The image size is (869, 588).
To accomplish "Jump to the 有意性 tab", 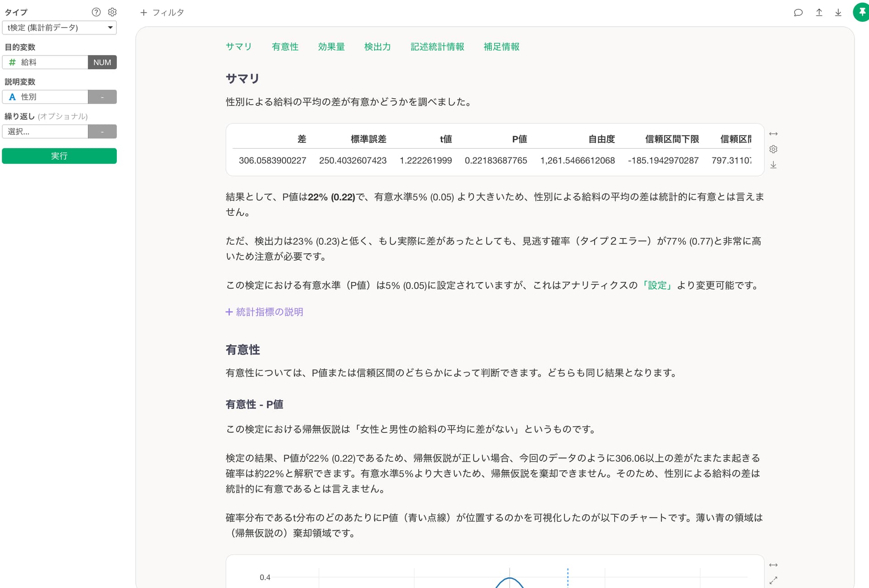I will pos(285,47).
